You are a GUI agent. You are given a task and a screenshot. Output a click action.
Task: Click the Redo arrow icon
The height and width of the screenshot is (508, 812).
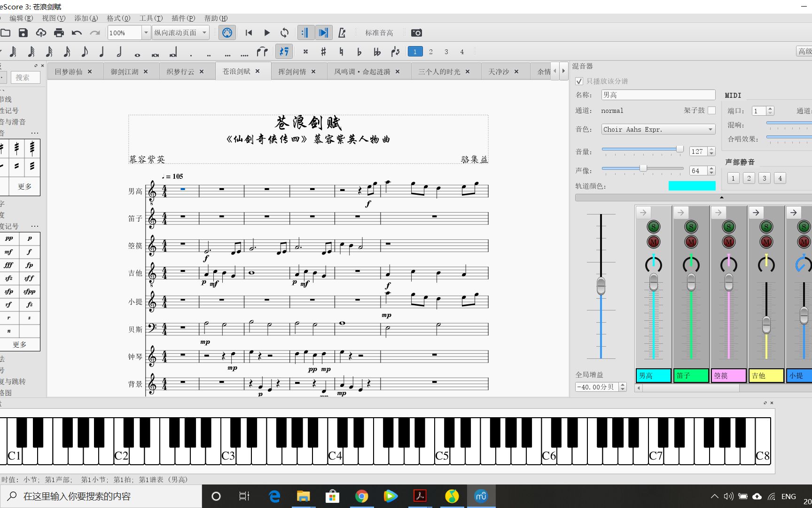95,33
